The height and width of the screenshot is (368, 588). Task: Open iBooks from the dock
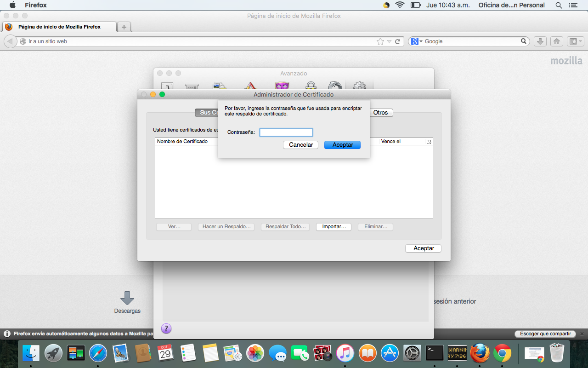[367, 353]
